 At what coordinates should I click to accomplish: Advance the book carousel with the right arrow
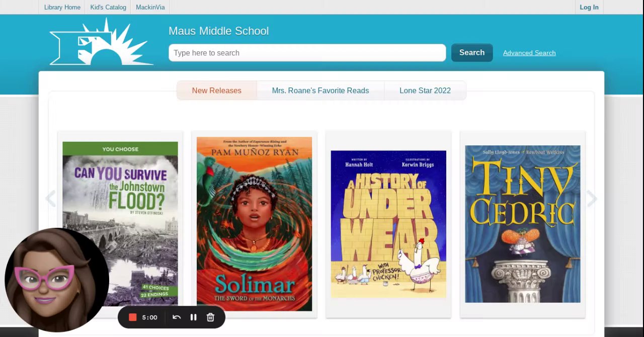click(x=592, y=199)
